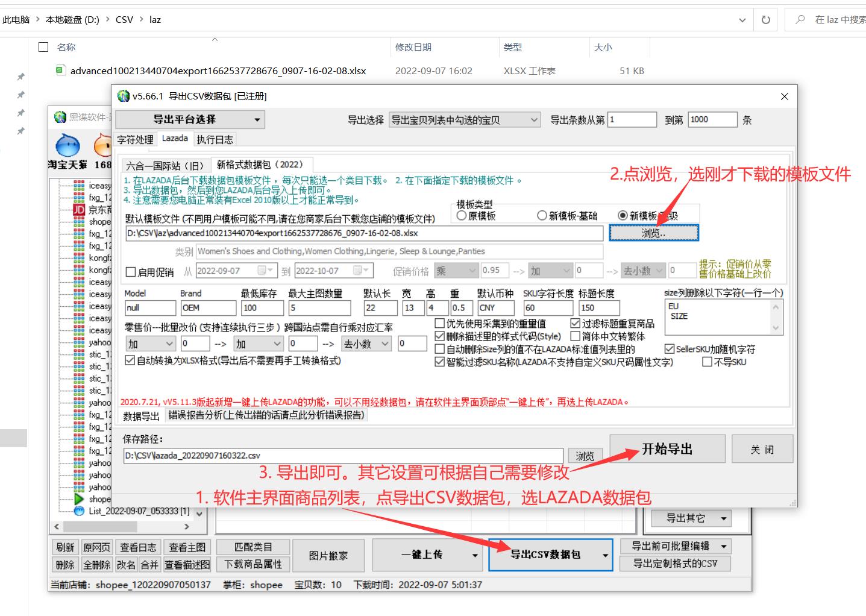Click the 到第 1000 end number field

(x=713, y=119)
